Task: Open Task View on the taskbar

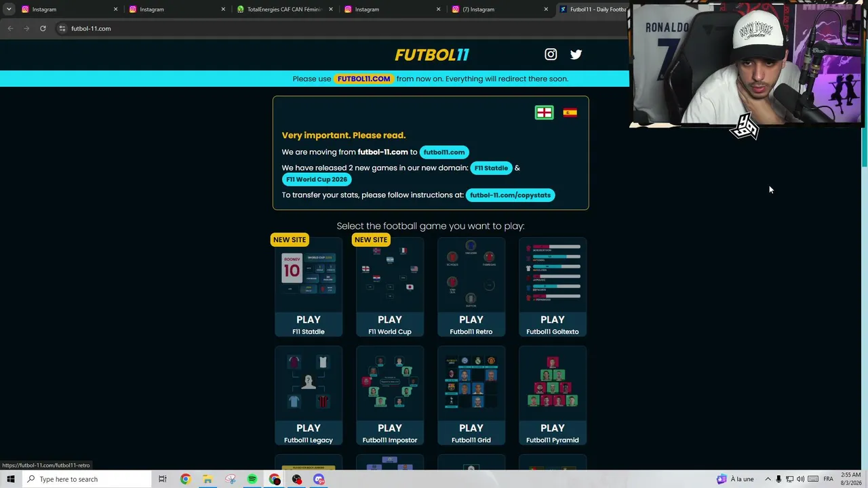Action: 163,479
